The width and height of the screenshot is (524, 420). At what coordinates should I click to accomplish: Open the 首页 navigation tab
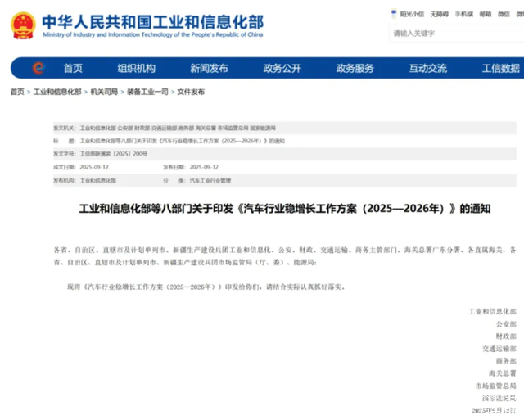click(x=73, y=68)
